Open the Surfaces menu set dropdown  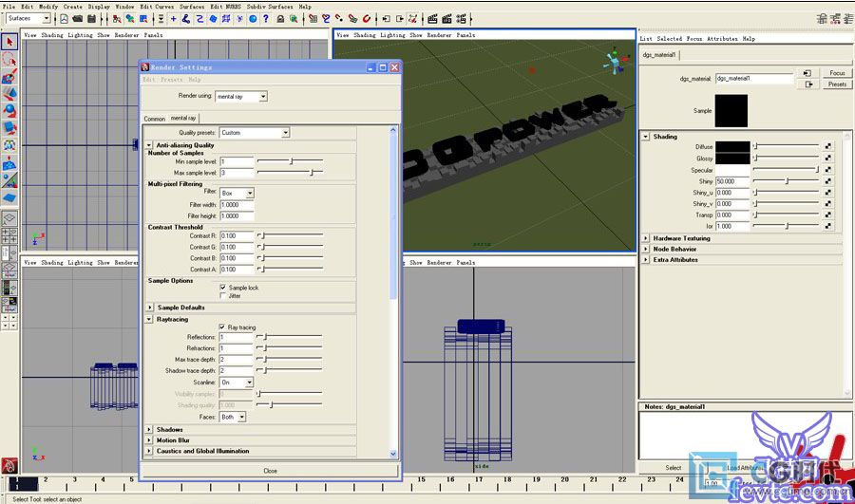[28, 19]
